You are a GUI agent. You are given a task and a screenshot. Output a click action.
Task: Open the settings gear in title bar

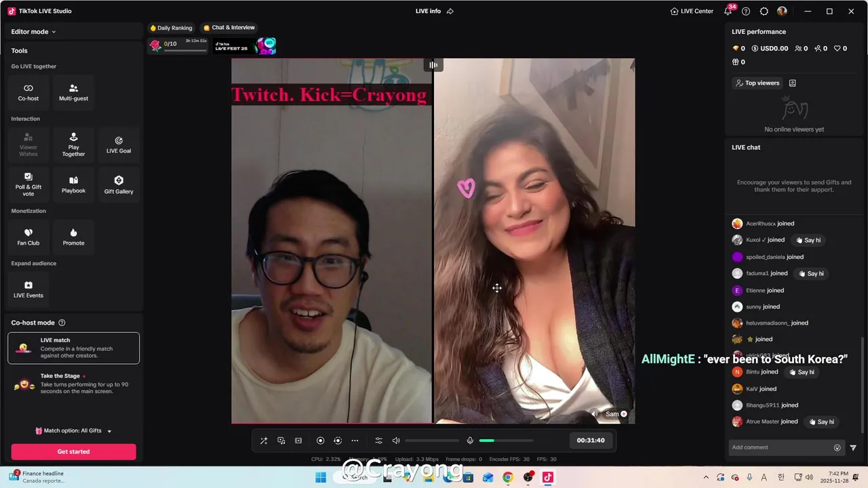pyautogui.click(x=764, y=11)
